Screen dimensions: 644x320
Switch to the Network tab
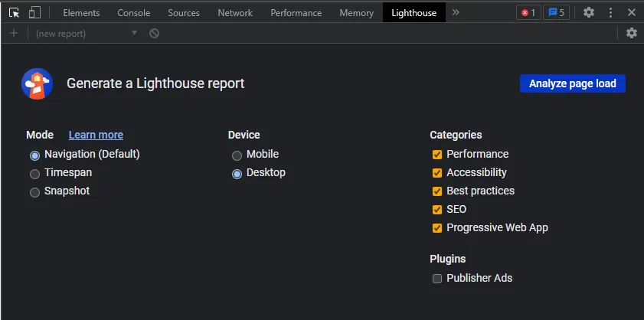[234, 13]
